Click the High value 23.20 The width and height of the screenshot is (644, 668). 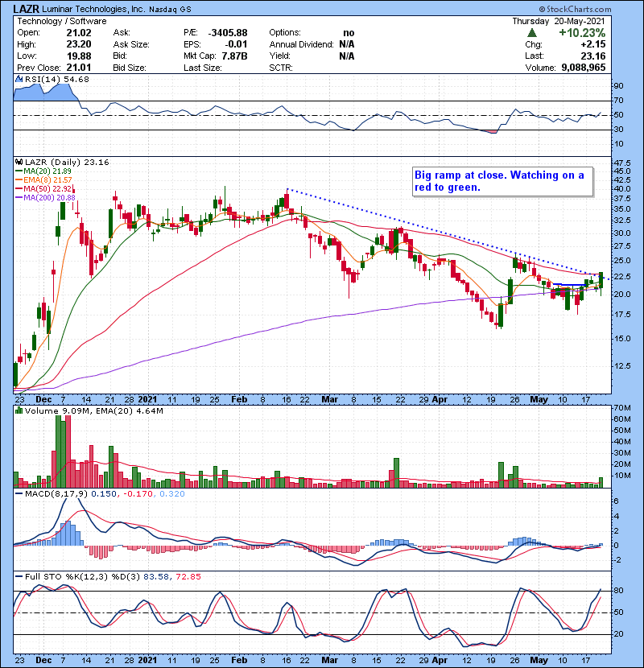pos(79,44)
